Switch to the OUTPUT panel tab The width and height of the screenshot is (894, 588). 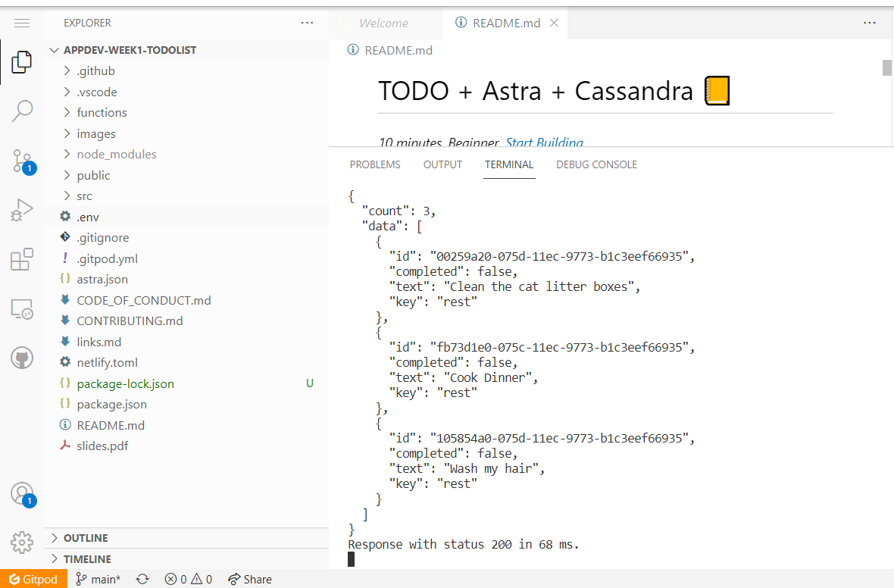[442, 164]
